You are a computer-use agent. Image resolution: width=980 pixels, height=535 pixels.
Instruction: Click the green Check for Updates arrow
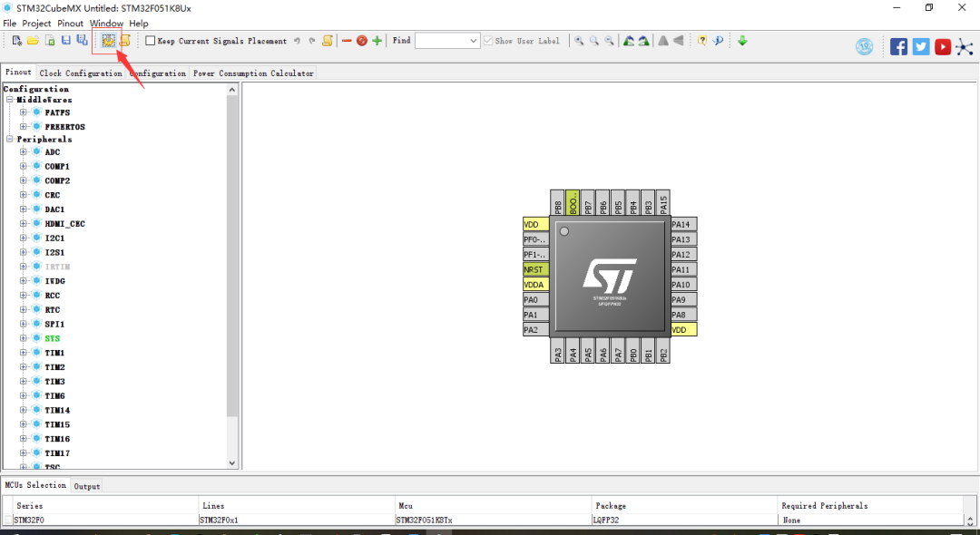[x=742, y=41]
